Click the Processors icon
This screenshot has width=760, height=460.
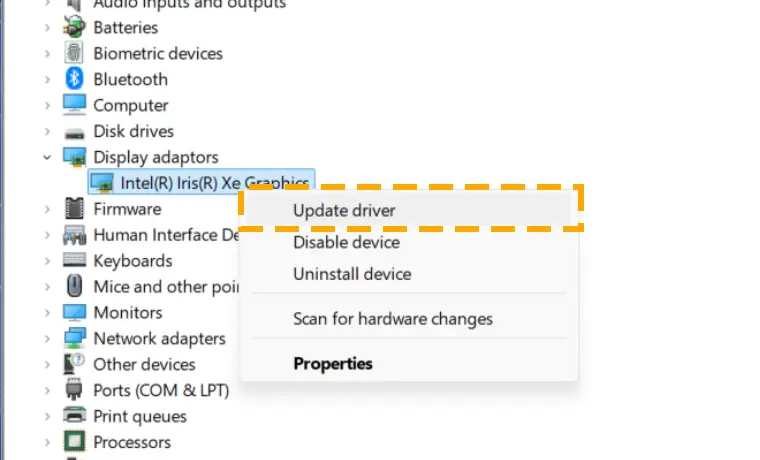tap(74, 442)
